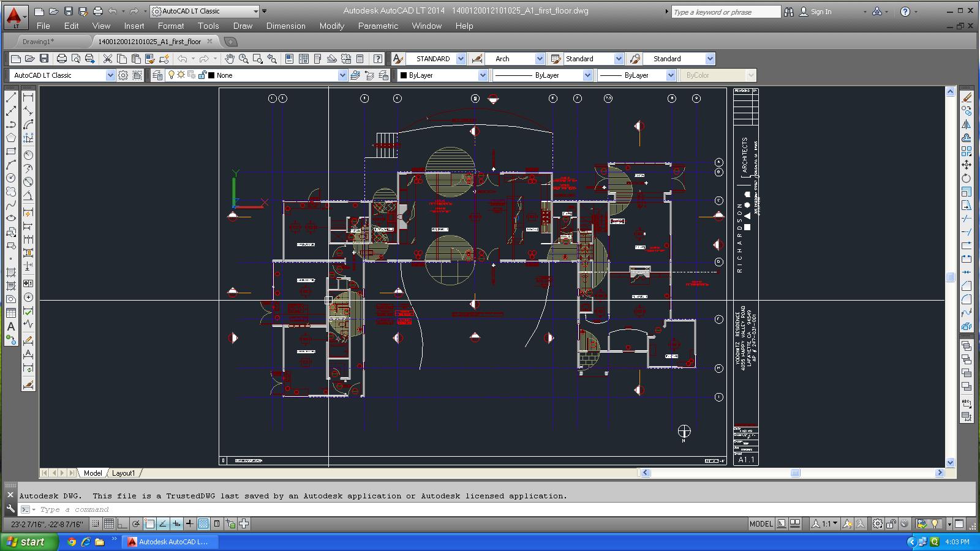This screenshot has width=980, height=551.
Task: Toggle Grid Display in status bar
Action: tap(109, 523)
